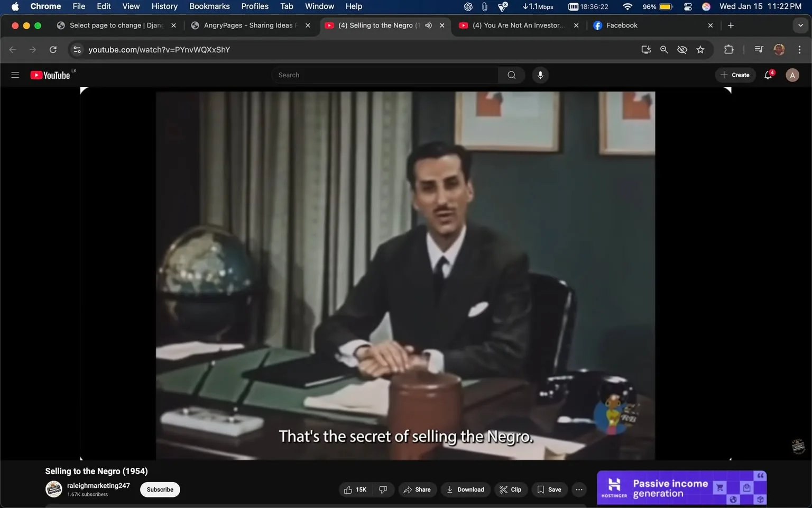Share the current video
Image resolution: width=812 pixels, height=508 pixels.
tap(417, 489)
